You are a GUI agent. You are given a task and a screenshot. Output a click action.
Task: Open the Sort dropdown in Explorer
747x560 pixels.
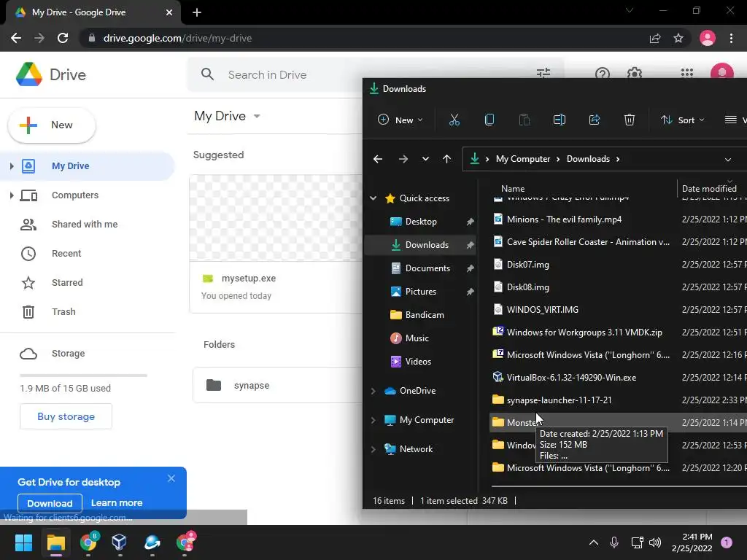tap(682, 120)
